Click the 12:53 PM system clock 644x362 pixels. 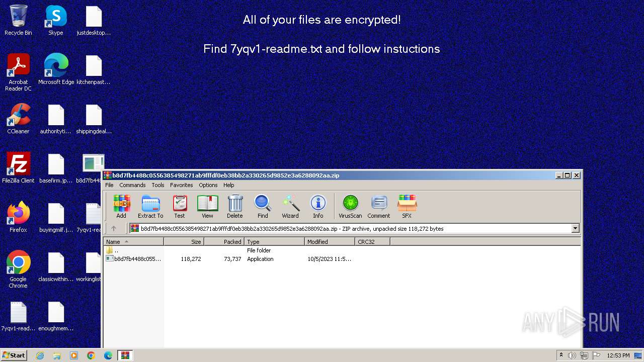click(618, 355)
